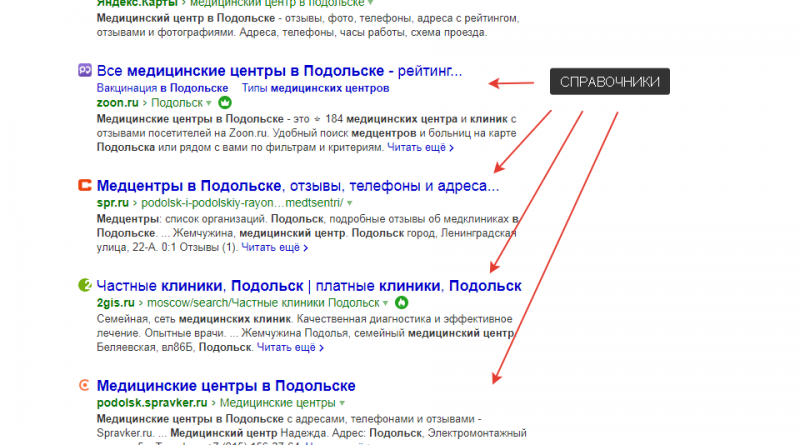
Task: Expand the zoon.ru Подольск dropdown arrow
Action: click(x=208, y=103)
